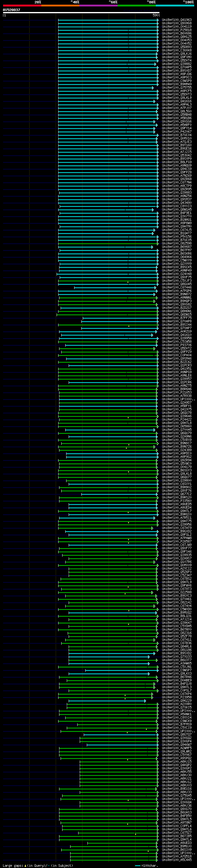Open hit UniRef100_Q9XHG8
The width and height of the screenshot is (197, 868).
(177, 23)
